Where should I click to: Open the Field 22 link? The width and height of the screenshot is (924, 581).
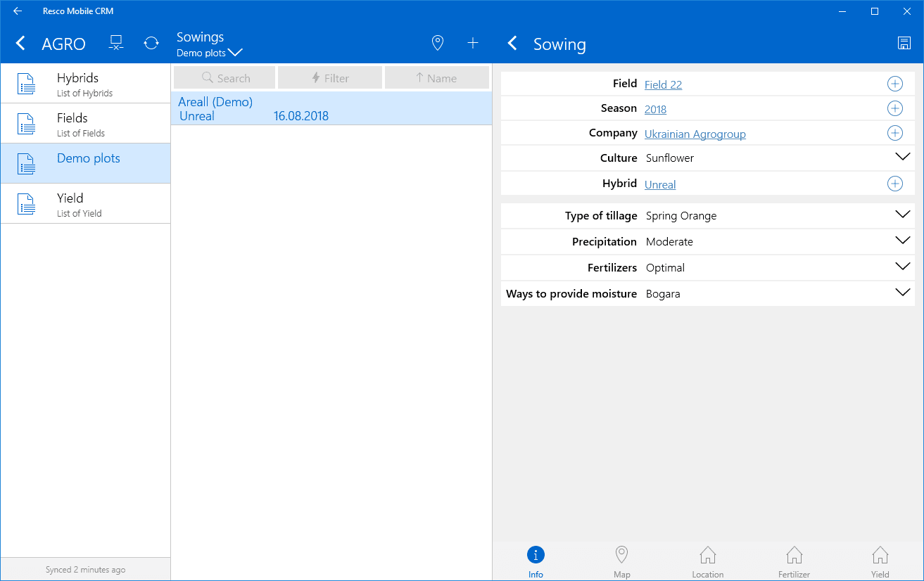tap(663, 84)
